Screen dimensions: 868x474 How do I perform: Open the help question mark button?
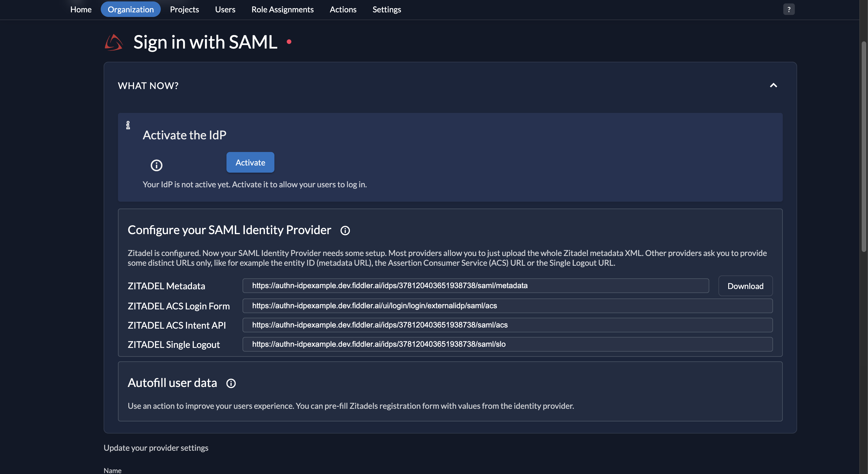point(788,9)
